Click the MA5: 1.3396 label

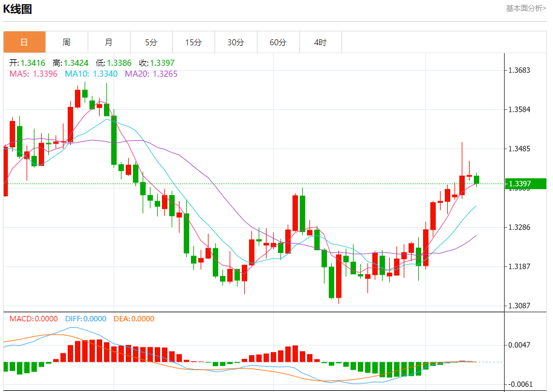click(x=33, y=74)
